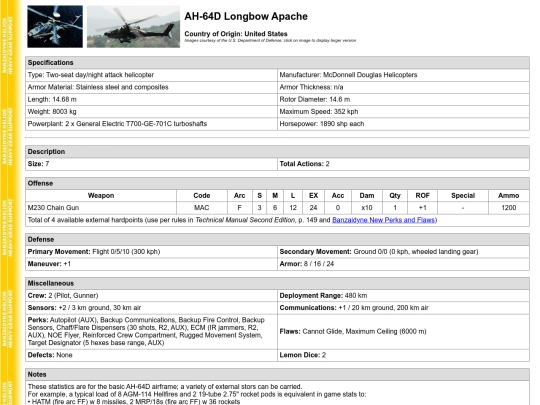Open the blue Apache helicopter thumbnail image
Image resolution: width=540 pixels, height=405 pixels.
tap(55, 27)
